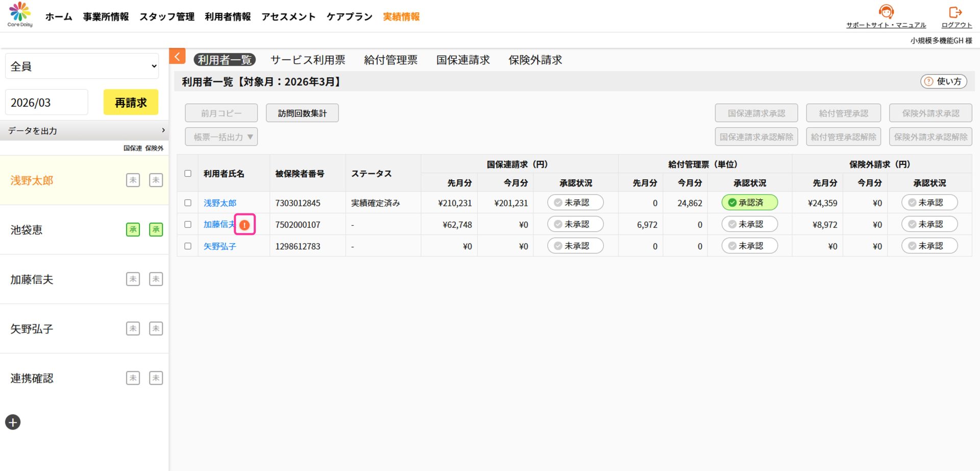Expand the データを出力 section
This screenshot has width=980, height=471.
tap(84, 131)
